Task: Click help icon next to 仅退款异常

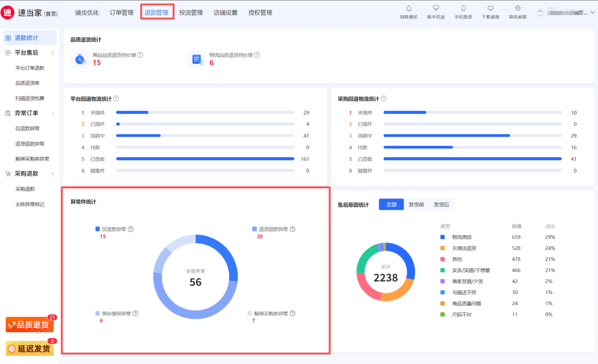Action: [x=131, y=229]
